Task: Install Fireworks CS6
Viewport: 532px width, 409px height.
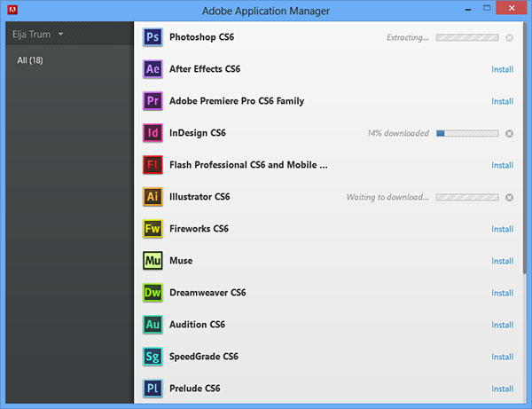Action: pos(502,229)
